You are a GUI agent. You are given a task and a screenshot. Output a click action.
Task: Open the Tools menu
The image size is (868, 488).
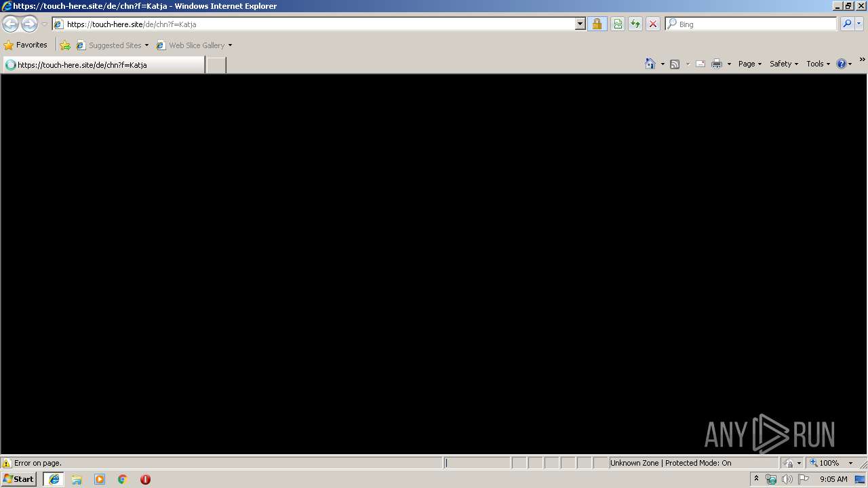point(818,64)
